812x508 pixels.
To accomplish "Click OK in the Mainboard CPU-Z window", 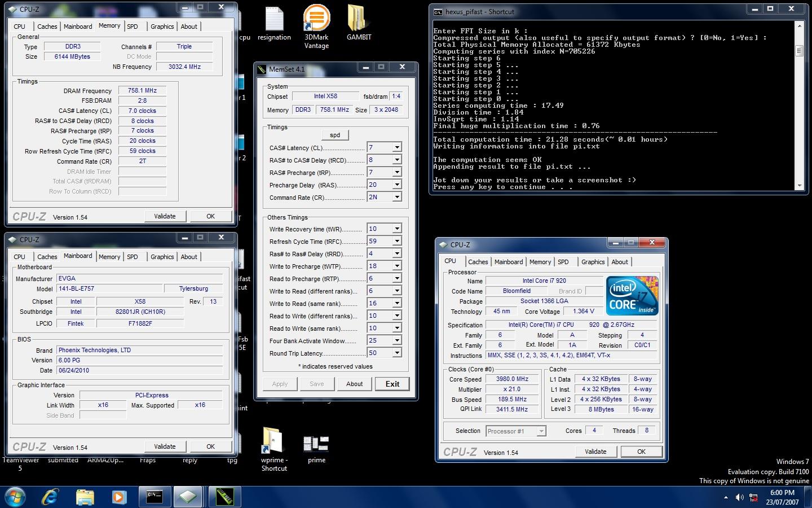I will pos(210,446).
